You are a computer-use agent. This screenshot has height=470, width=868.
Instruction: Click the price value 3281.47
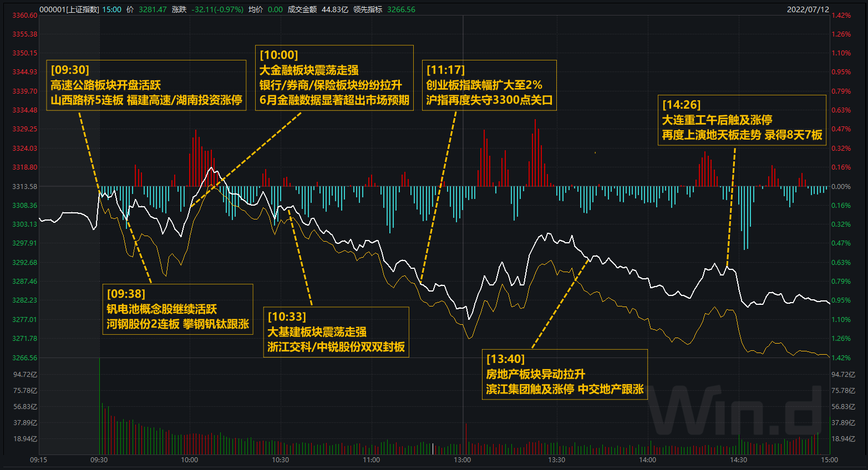click(153, 9)
